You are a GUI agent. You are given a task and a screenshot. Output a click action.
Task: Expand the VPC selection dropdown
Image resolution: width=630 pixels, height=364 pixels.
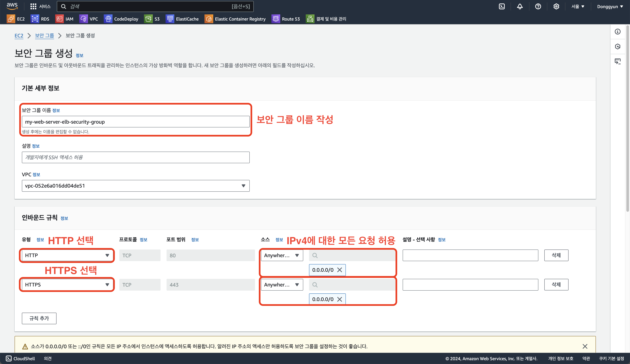point(136,186)
